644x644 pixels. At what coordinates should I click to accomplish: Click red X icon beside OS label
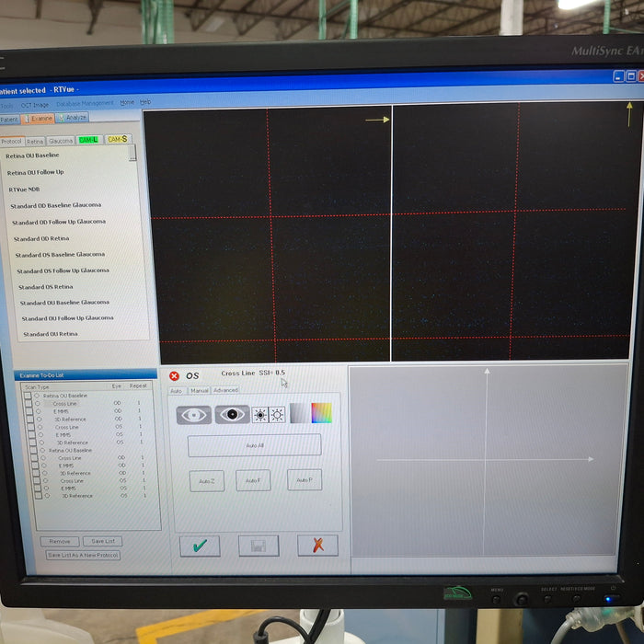(x=174, y=375)
